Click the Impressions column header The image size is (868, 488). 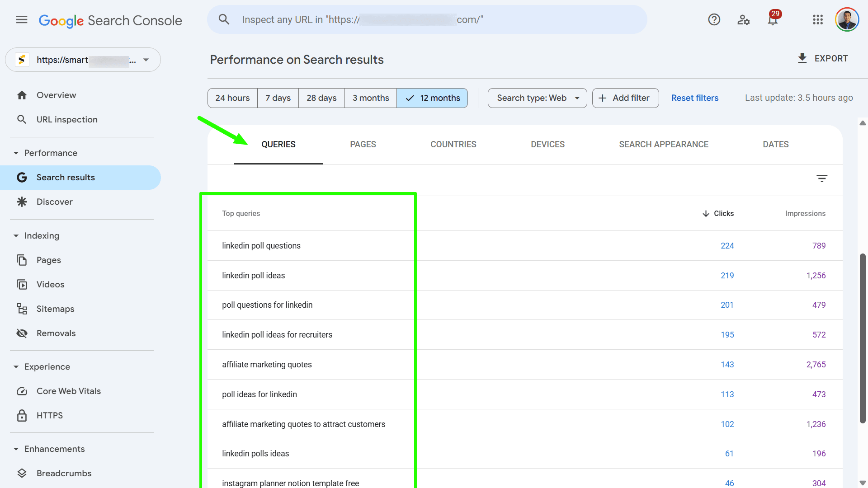[x=805, y=213]
